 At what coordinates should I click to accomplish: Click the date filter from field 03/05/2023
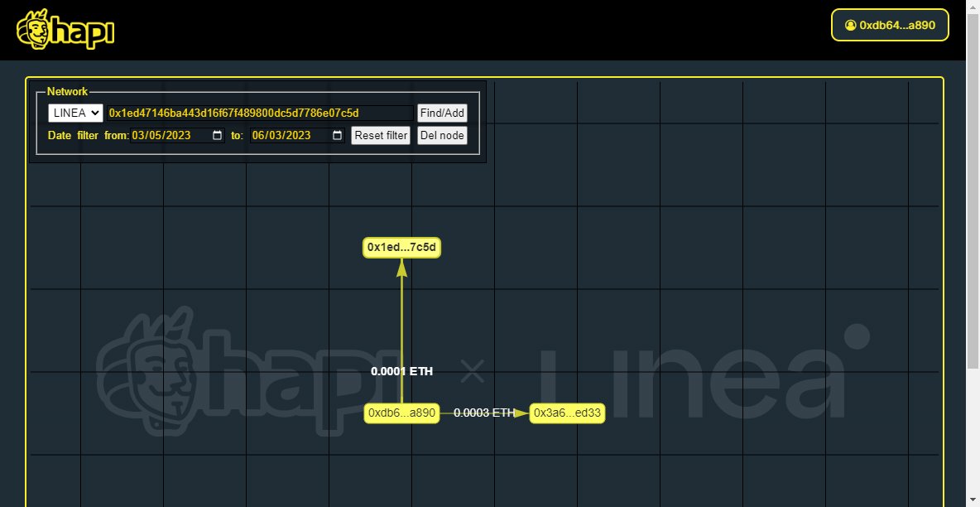[177, 135]
